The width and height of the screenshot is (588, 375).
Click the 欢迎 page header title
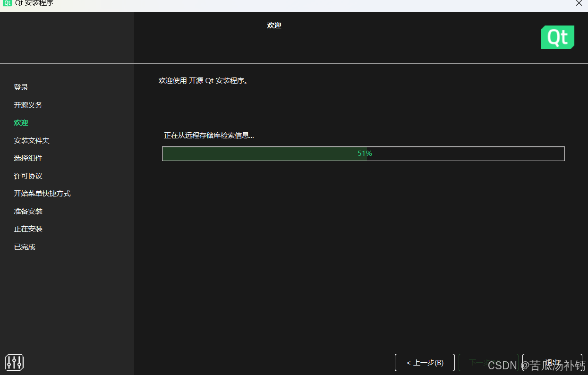pyautogui.click(x=274, y=26)
